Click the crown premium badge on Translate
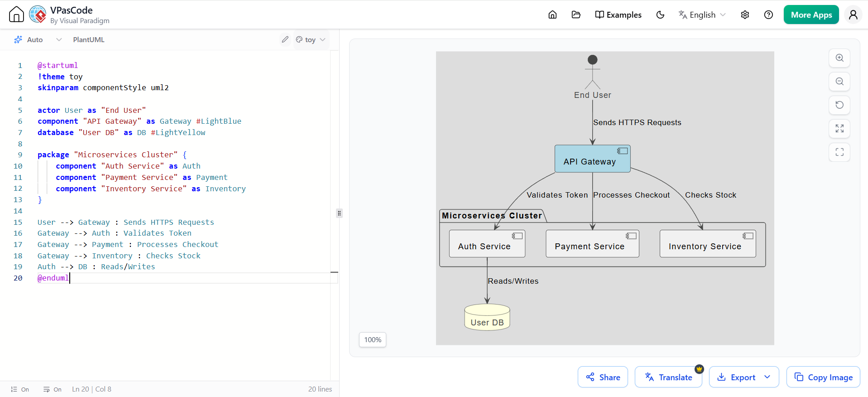Viewport: 868px width, 397px height. tap(700, 369)
